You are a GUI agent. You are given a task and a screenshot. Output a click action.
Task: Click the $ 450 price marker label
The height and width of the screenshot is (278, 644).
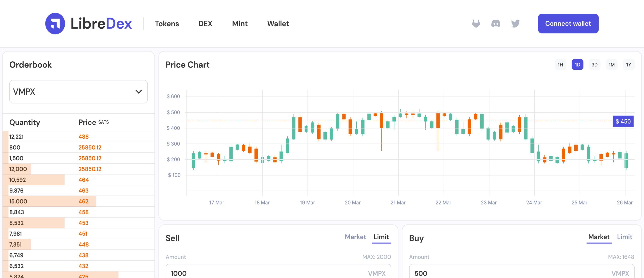623,121
